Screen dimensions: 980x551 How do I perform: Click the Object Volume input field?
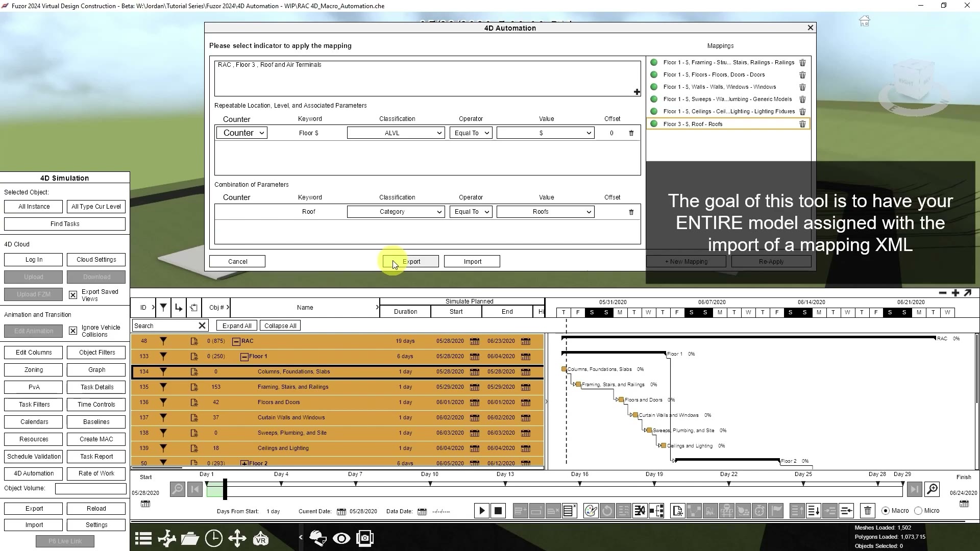[91, 489]
